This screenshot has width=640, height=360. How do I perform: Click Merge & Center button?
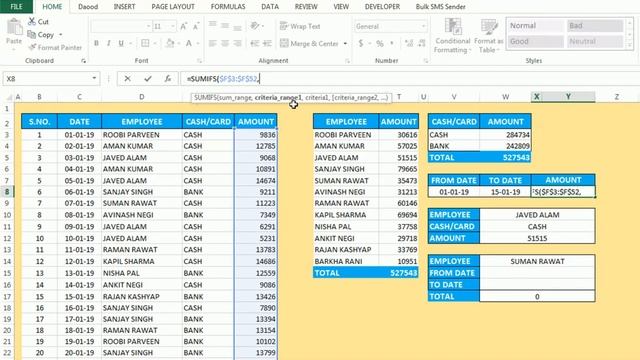point(309,43)
